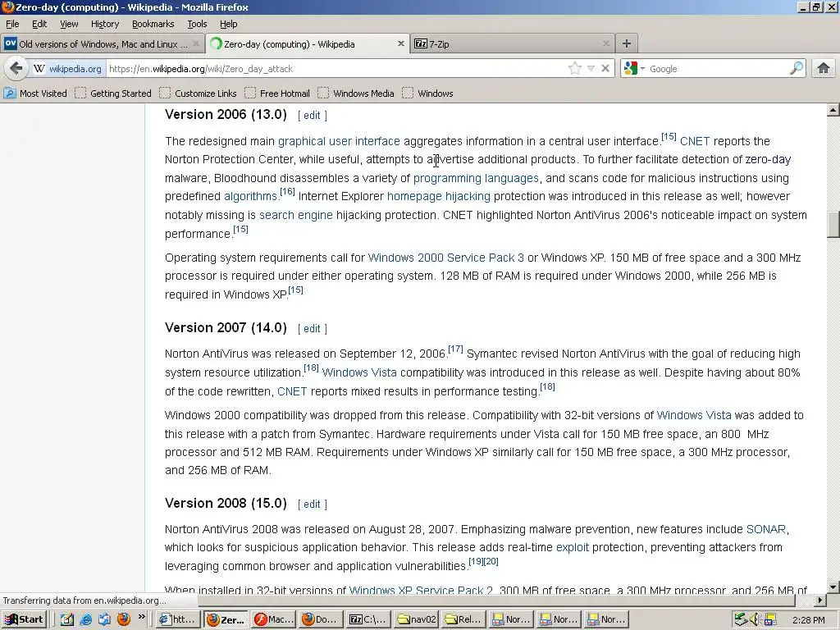The height and width of the screenshot is (630, 840).
Task: Open the Most Visited bookmarks folder
Action: (35, 94)
